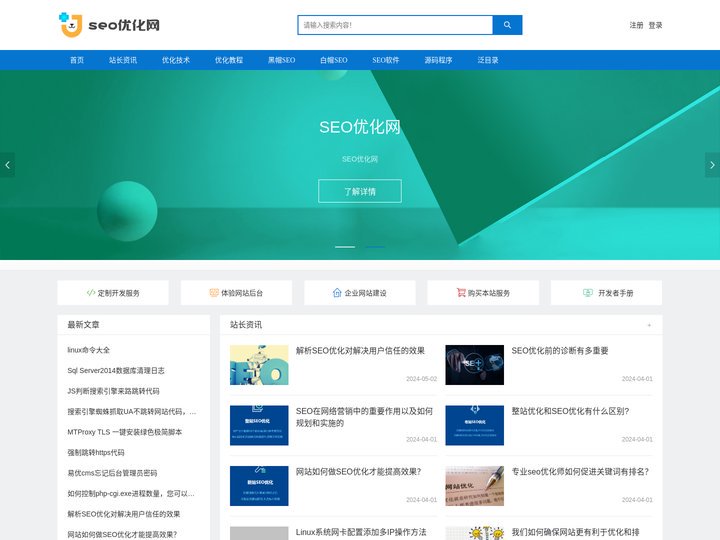Open SEO软件 navigation item

(x=386, y=60)
